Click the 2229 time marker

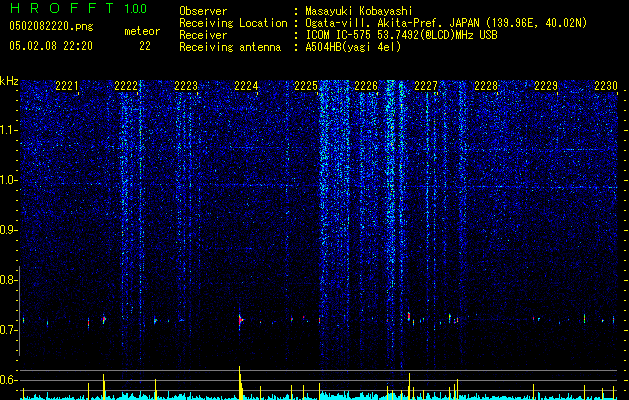546,86
